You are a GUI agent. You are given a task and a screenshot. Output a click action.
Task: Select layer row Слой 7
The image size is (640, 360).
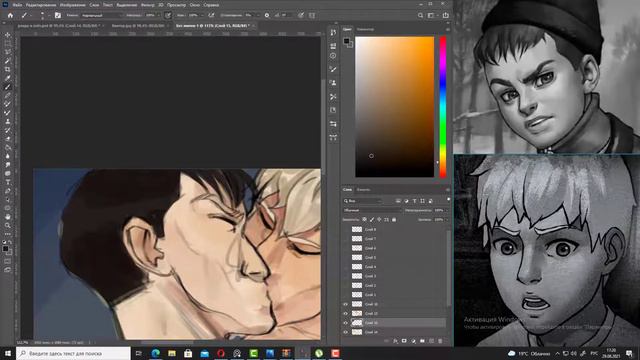pos(394,238)
